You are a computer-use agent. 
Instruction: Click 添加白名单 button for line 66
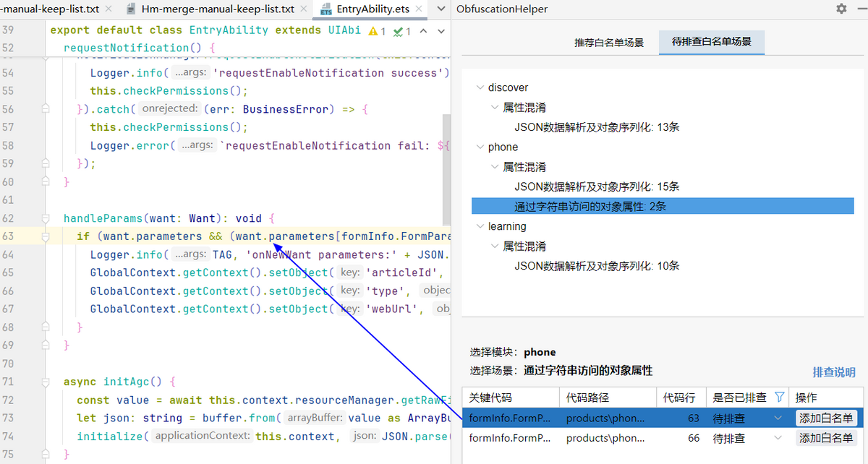coord(825,438)
